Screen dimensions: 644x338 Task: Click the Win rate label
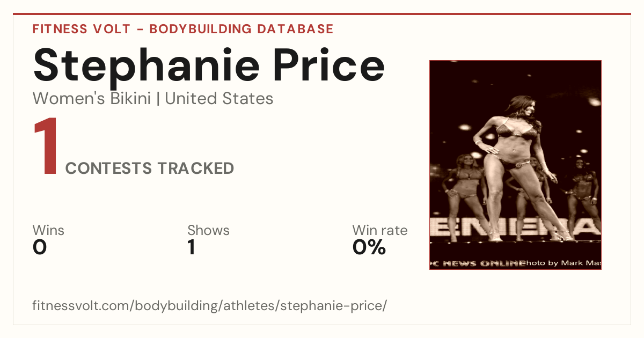pyautogui.click(x=380, y=231)
